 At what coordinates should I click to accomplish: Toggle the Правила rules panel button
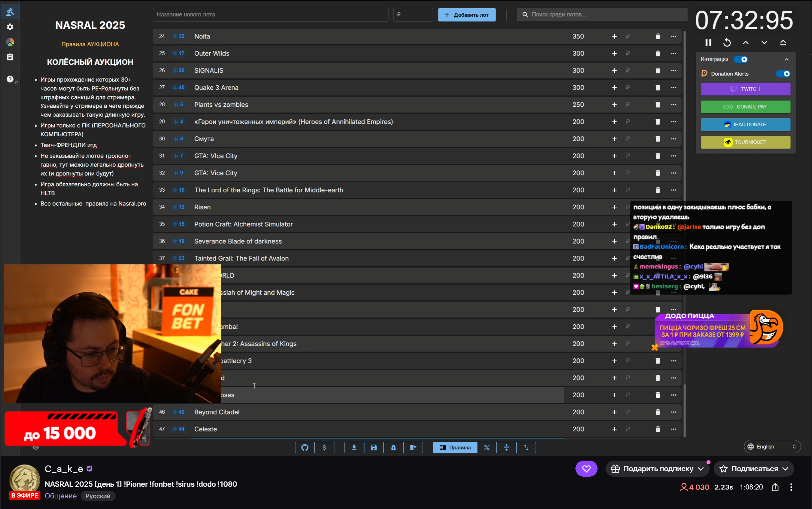click(455, 447)
